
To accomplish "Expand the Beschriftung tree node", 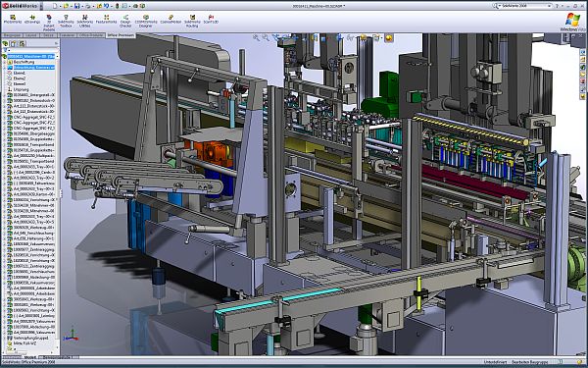I will (x=5, y=62).
